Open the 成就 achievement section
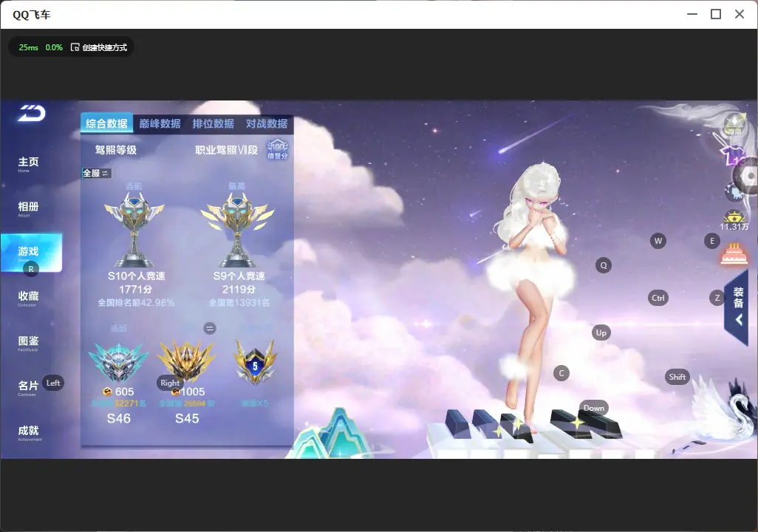The width and height of the screenshot is (758, 532). (x=30, y=432)
